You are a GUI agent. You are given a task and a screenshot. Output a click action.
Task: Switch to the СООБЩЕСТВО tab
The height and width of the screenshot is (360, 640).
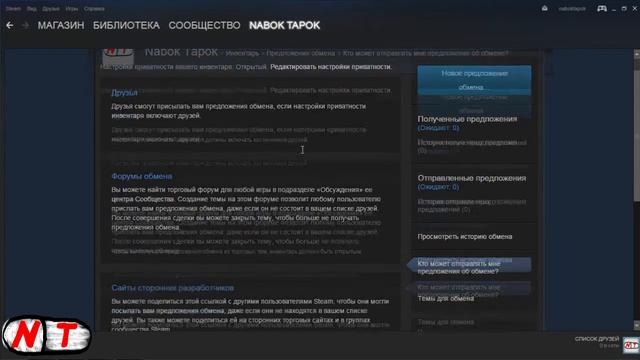[x=204, y=25]
